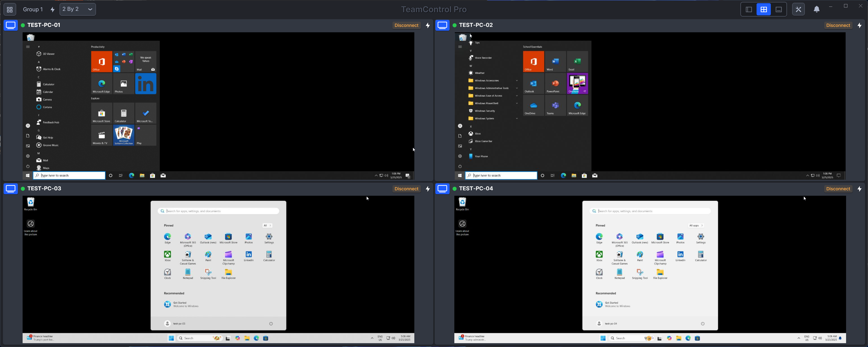The height and width of the screenshot is (347, 868).
Task: Open Xbox Game Bar on TEST-PC-02
Action: pos(483,141)
